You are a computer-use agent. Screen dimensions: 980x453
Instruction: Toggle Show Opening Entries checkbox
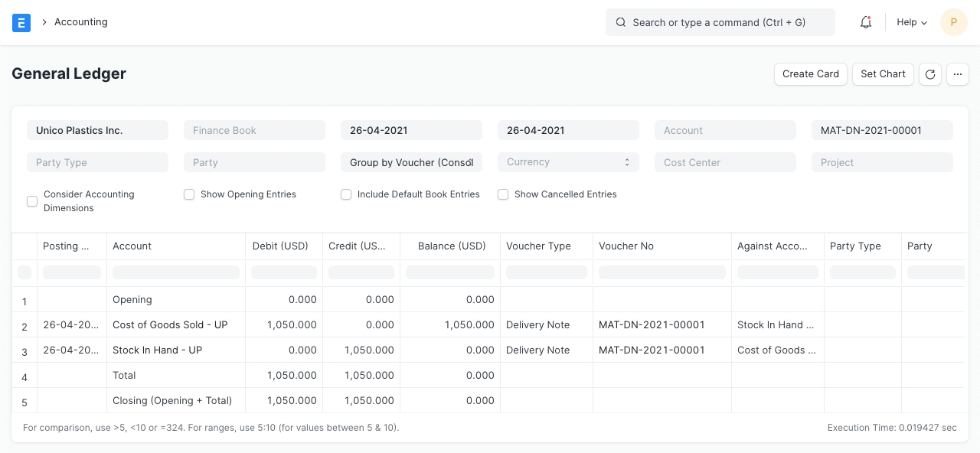point(189,194)
